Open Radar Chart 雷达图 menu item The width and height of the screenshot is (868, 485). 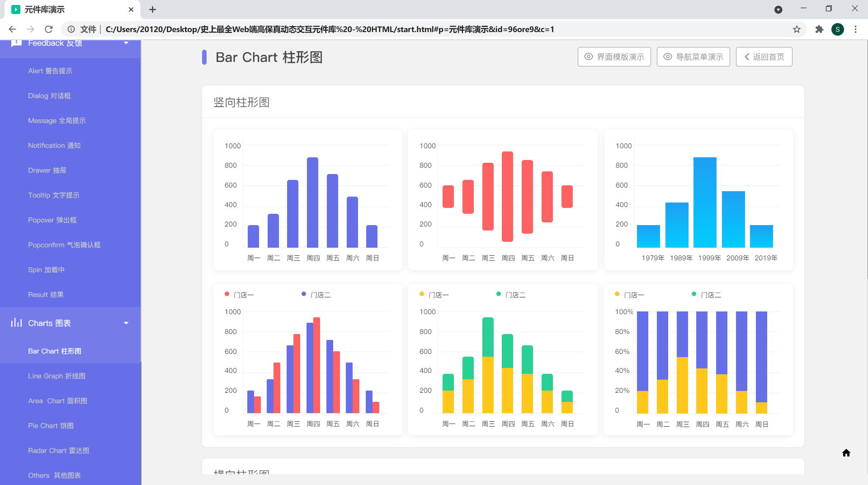(x=58, y=451)
